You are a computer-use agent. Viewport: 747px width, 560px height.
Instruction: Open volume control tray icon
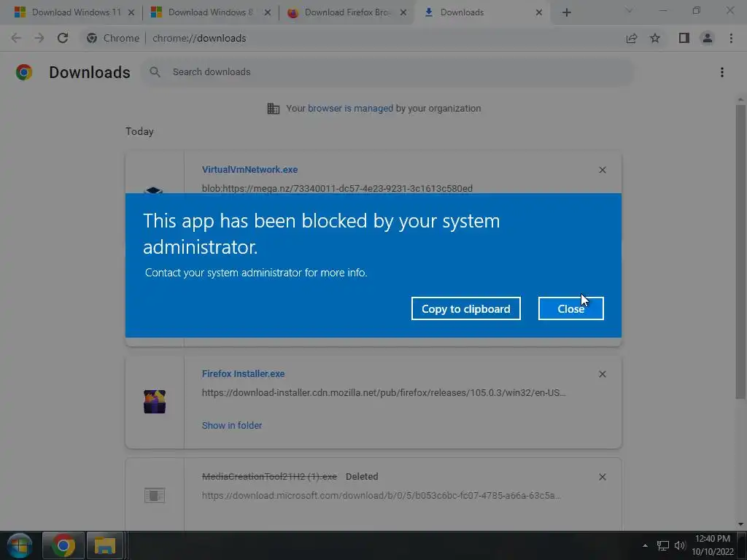(x=680, y=545)
